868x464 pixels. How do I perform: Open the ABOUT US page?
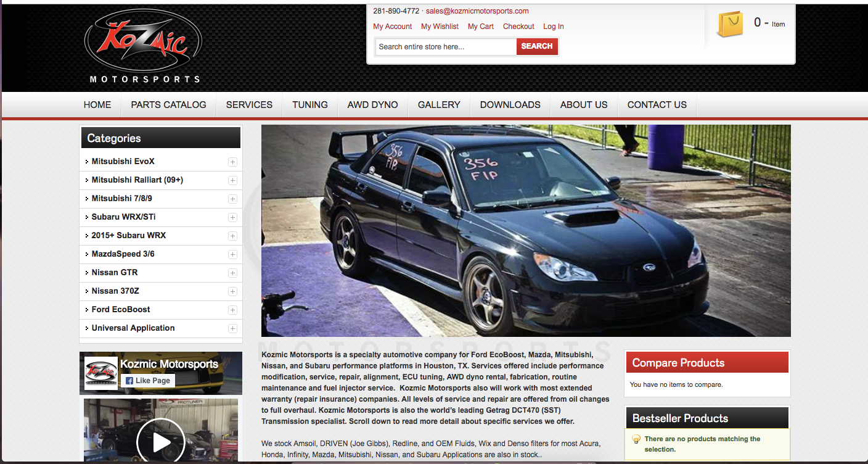pyautogui.click(x=584, y=105)
